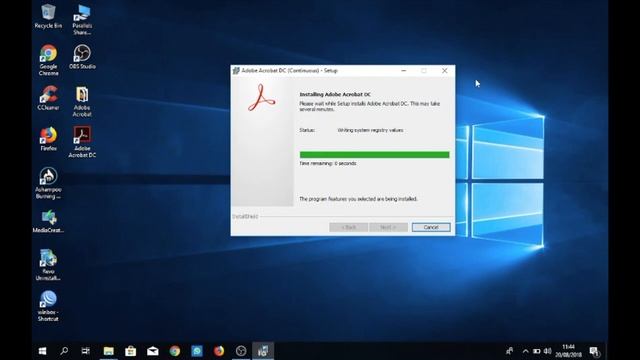Select the Ashampoo Burning desktop shortcut
The width and height of the screenshot is (640, 360).
click(x=48, y=183)
